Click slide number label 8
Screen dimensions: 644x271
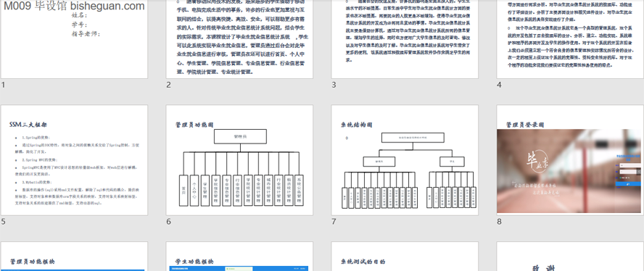pyautogui.click(x=499, y=222)
